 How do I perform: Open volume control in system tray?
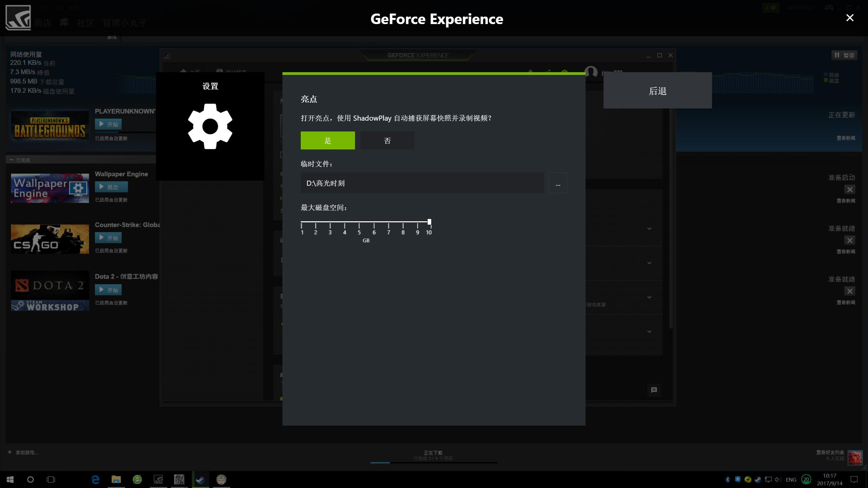coord(778,480)
